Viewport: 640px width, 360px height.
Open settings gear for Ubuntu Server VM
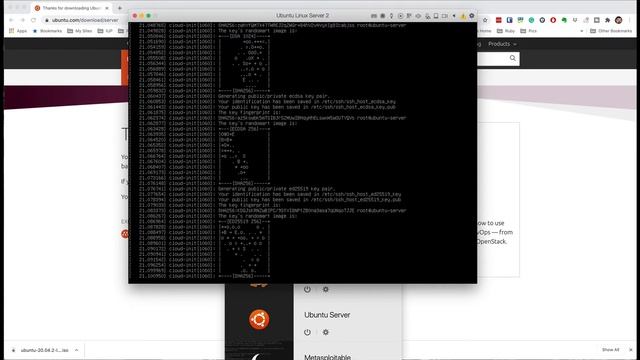(325, 332)
